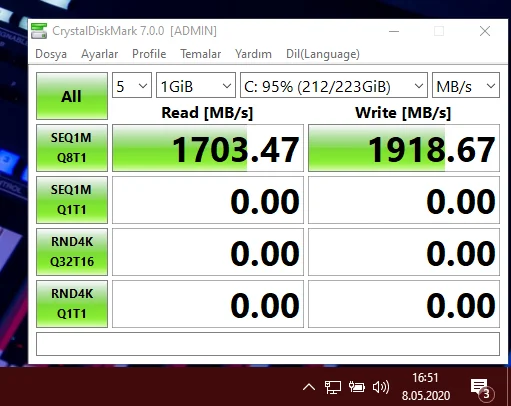Close the CrystalDiskMark window
The image size is (511, 406).
click(485, 31)
